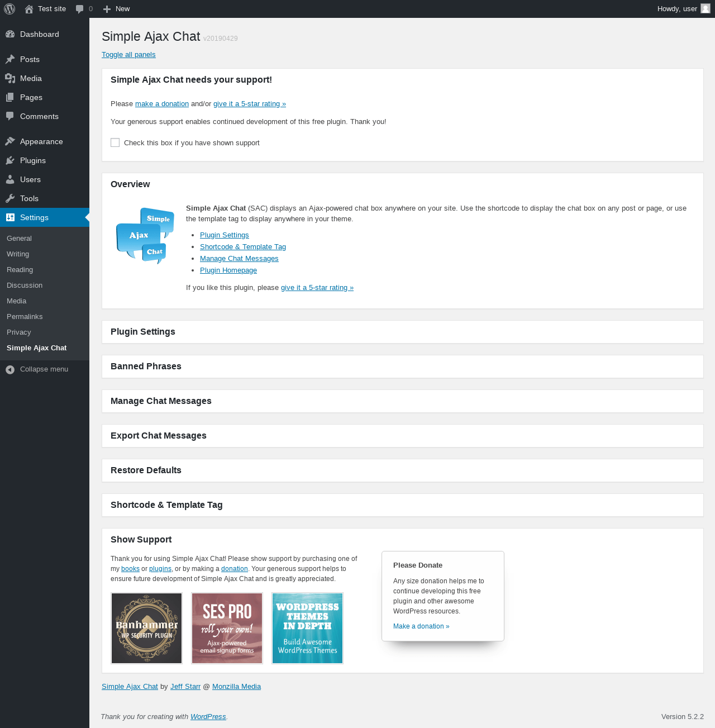Image resolution: width=715 pixels, height=728 pixels.
Task: Visit the Plugin Homepage link
Action: point(228,270)
